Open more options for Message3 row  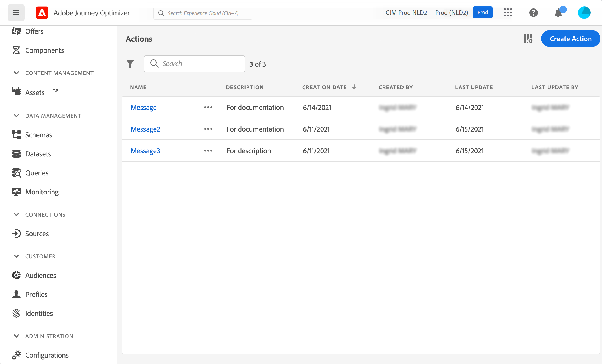[208, 151]
